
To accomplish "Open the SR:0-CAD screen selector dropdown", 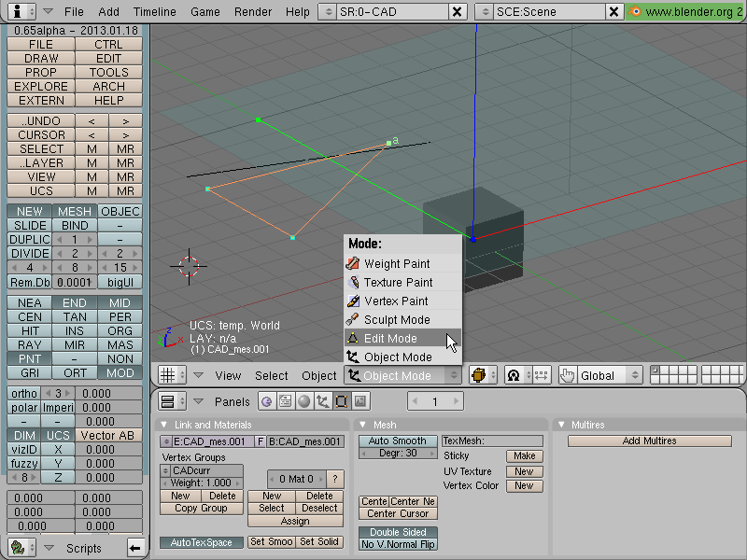I will tap(328, 11).
